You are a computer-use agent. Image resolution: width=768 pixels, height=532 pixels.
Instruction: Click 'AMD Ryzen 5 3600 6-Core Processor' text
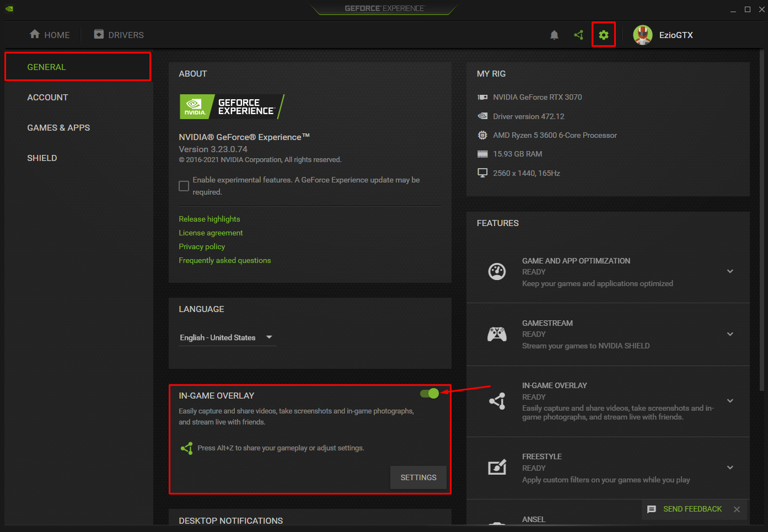[555, 135]
